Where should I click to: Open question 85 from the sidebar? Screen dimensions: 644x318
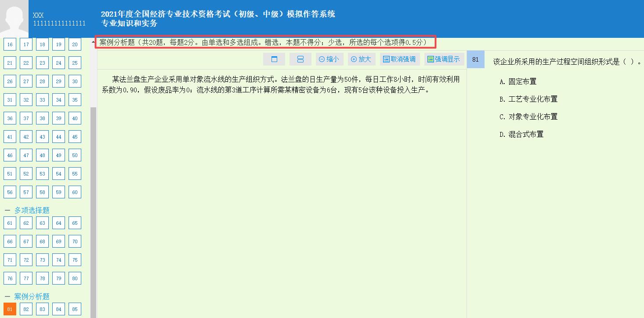tap(75, 309)
